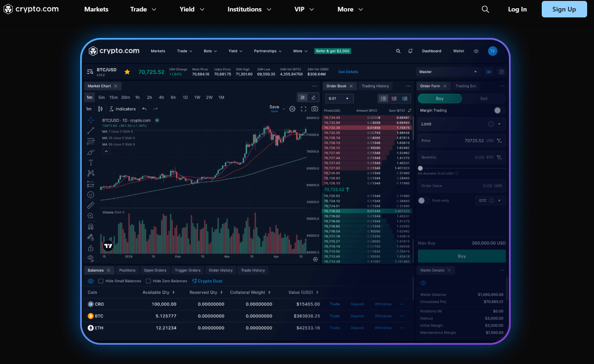Image resolution: width=594 pixels, height=364 pixels.
Task: Open the market list search icon left of BTC/USD
Action: click(x=90, y=72)
